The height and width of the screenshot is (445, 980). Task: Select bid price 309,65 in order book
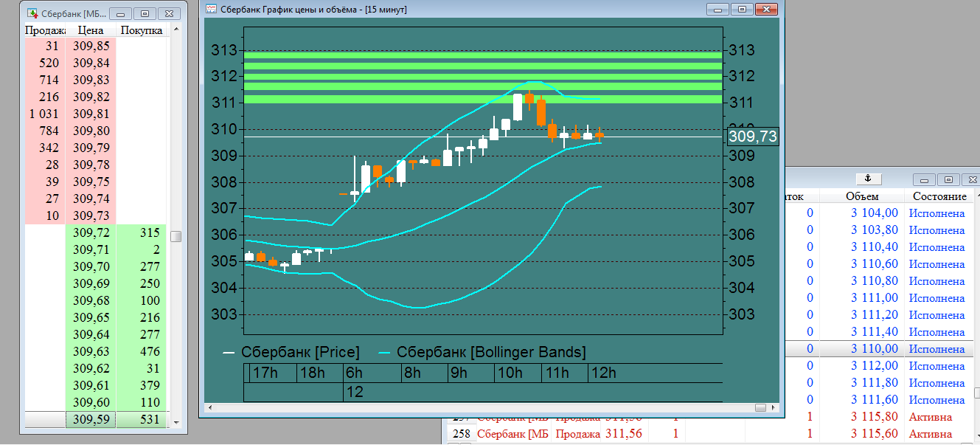(91, 318)
